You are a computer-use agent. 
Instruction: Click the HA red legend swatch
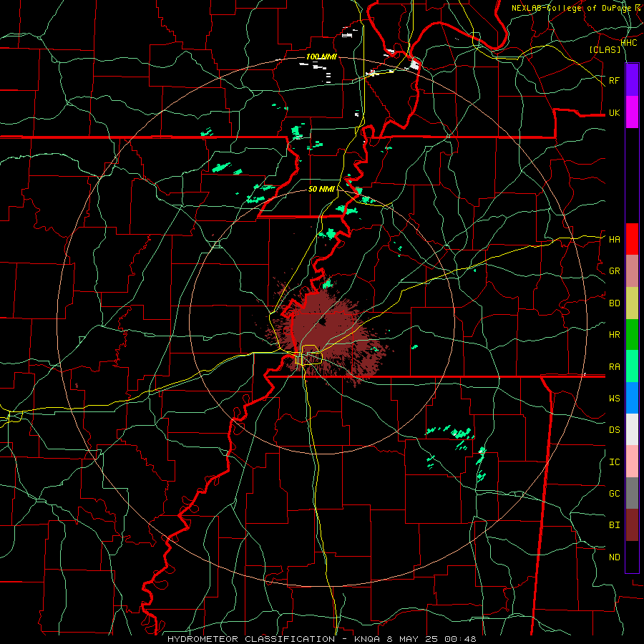[632, 239]
